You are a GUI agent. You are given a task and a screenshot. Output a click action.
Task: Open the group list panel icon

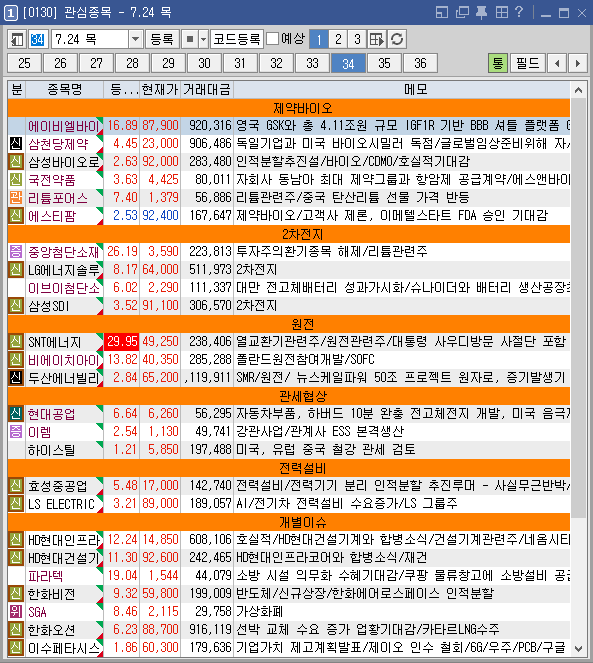pyautogui.click(x=17, y=39)
